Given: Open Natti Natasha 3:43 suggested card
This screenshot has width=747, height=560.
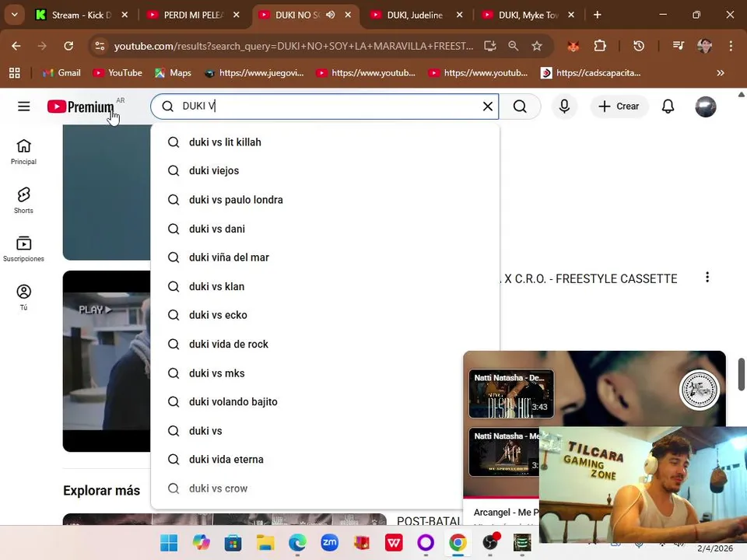Looking at the screenshot, I should [x=511, y=394].
